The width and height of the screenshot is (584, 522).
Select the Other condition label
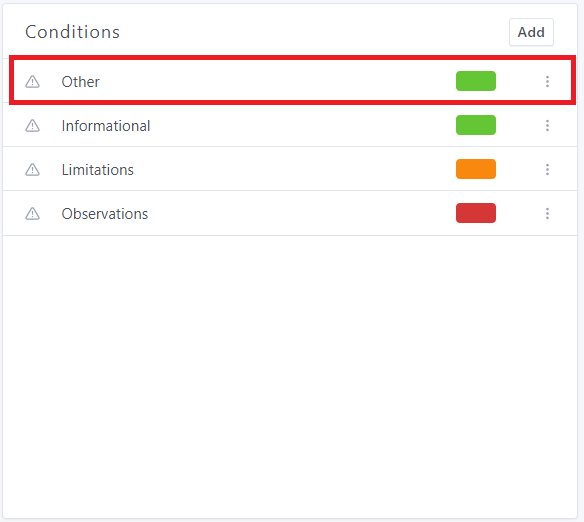click(80, 82)
